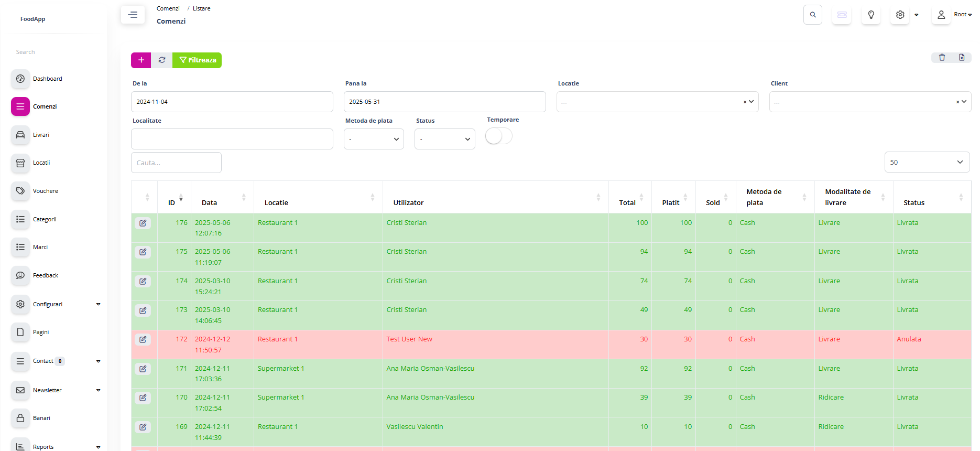The height and width of the screenshot is (451, 980).
Task: Open the Pagini document icon
Action: click(20, 332)
